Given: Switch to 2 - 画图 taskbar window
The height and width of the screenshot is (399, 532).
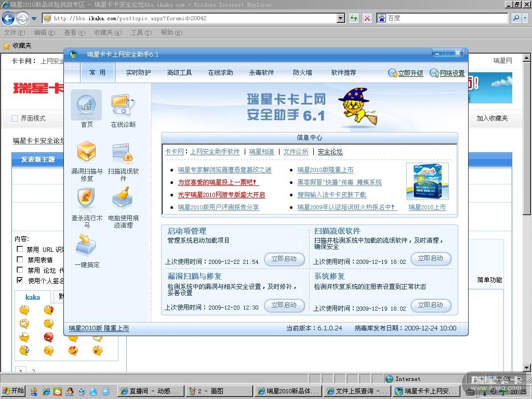Looking at the screenshot, I should [219, 391].
